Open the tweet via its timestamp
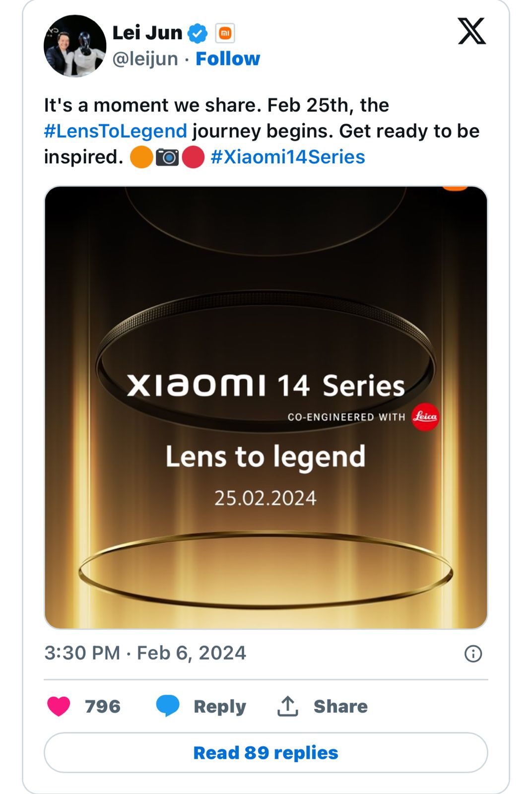The width and height of the screenshot is (532, 794). click(144, 654)
